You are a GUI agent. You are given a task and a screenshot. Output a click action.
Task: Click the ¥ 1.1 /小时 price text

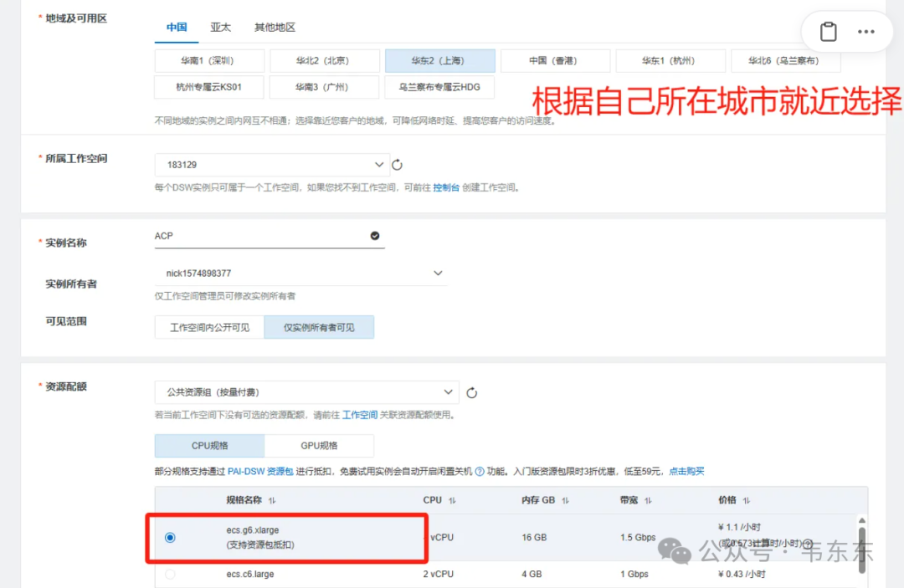[x=740, y=528]
